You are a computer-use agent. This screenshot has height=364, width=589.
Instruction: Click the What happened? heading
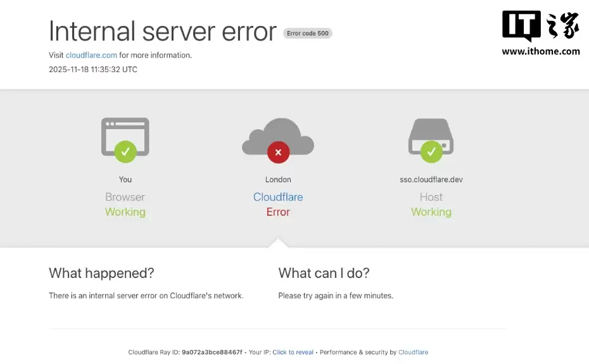coord(101,273)
